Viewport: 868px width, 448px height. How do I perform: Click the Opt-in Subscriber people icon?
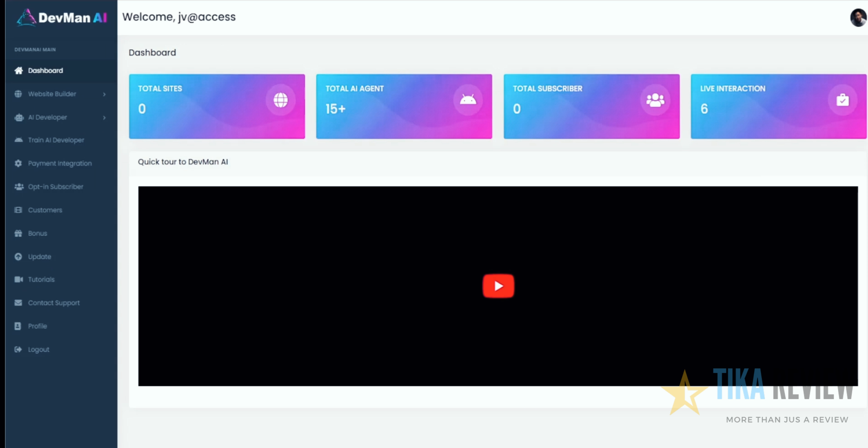[x=19, y=186]
